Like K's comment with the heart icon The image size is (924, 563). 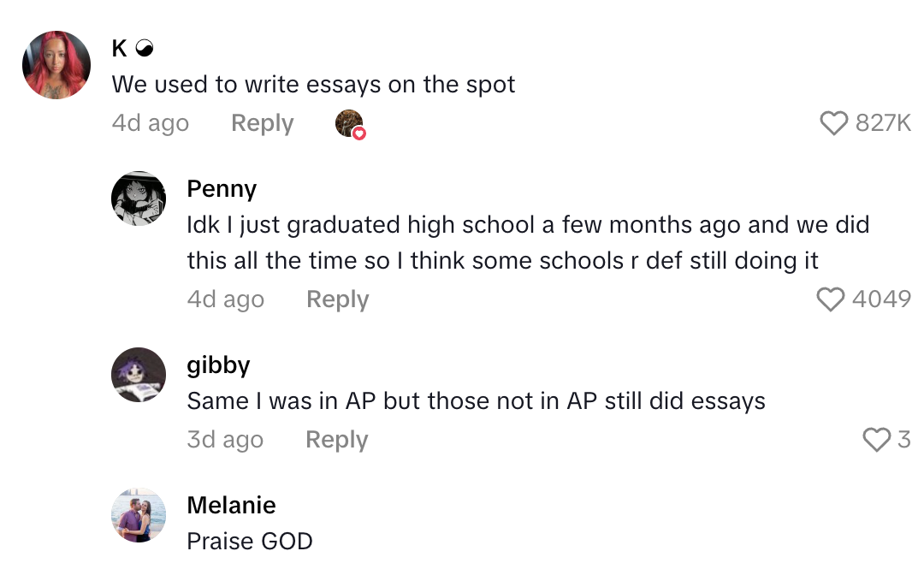(x=832, y=123)
